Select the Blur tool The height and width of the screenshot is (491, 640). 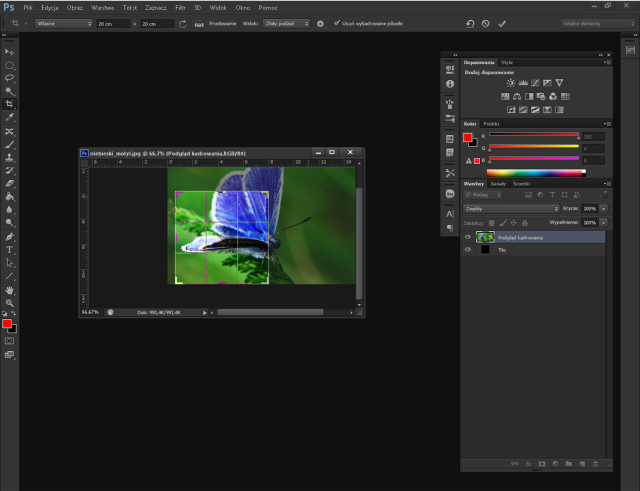pos(9,210)
